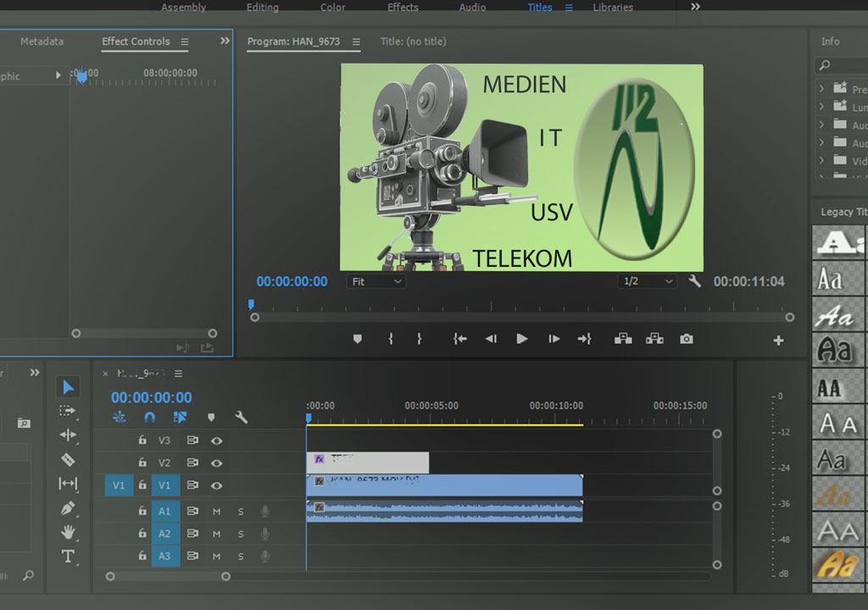Open the Fit zoom level dropdown
The image size is (868, 610).
pos(376,281)
